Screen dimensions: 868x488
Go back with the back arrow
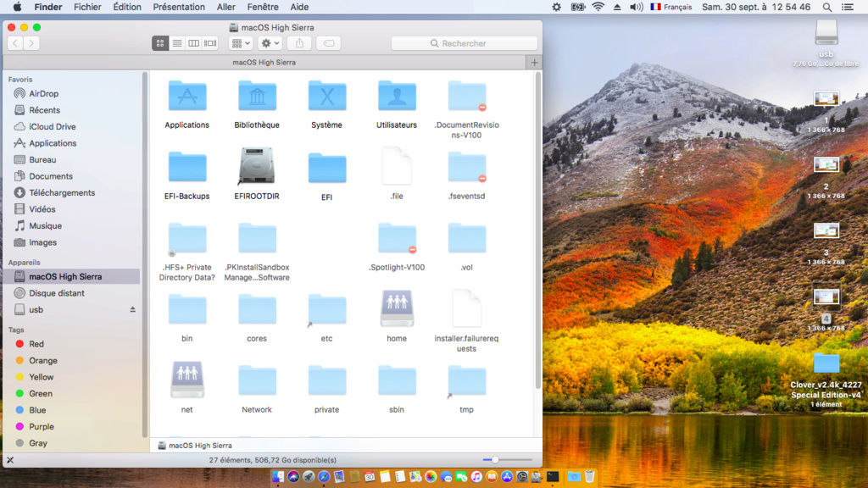[15, 43]
